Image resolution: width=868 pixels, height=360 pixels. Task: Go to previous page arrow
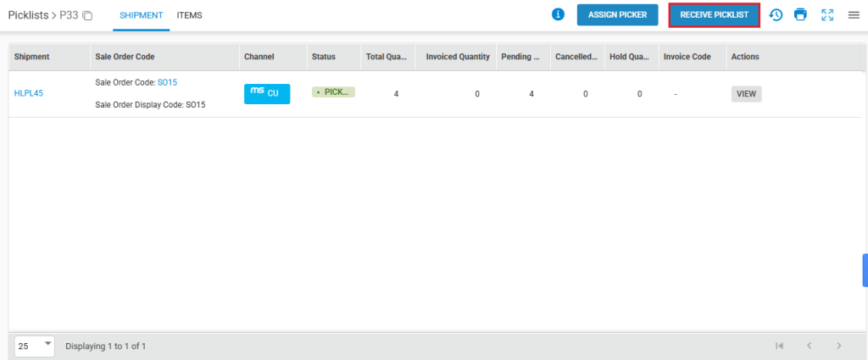click(x=810, y=346)
